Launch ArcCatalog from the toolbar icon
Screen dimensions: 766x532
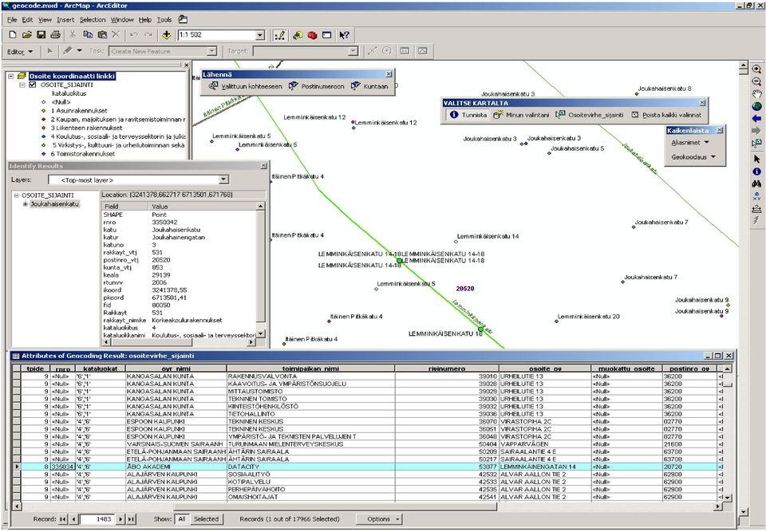pos(298,35)
